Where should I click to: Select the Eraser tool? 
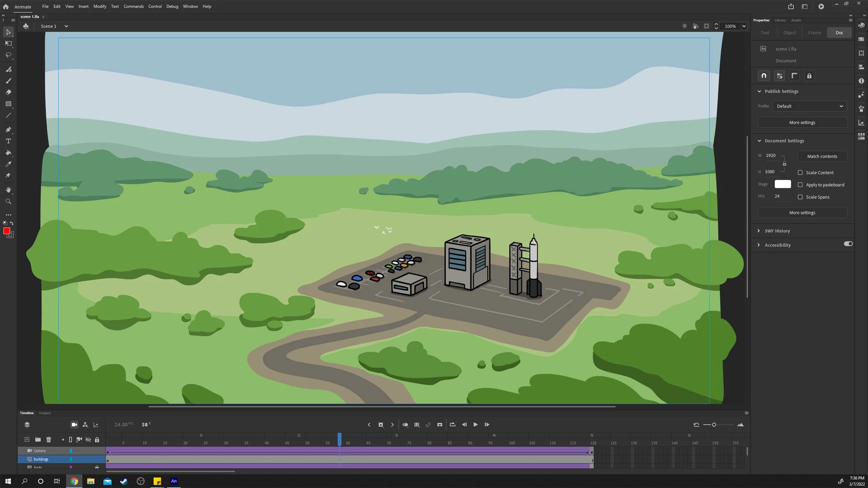tap(9, 92)
